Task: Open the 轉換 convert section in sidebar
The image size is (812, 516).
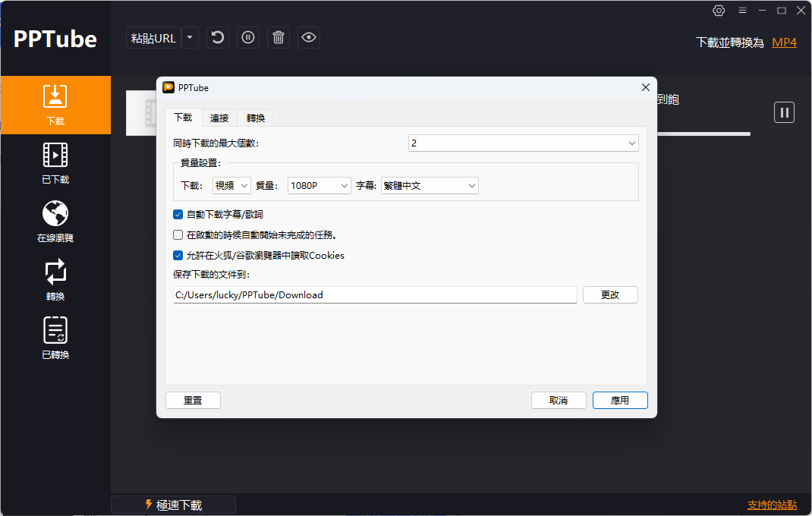Action: (55, 280)
